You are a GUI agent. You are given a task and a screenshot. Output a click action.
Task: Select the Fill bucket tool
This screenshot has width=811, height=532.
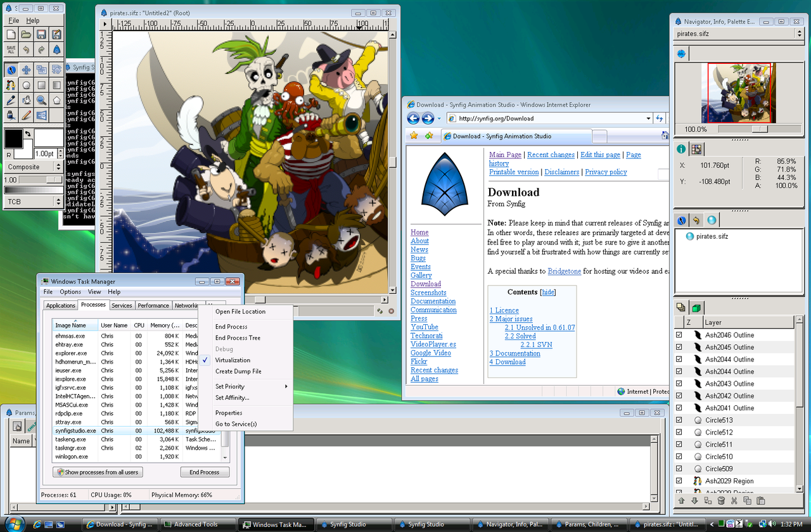click(26, 100)
